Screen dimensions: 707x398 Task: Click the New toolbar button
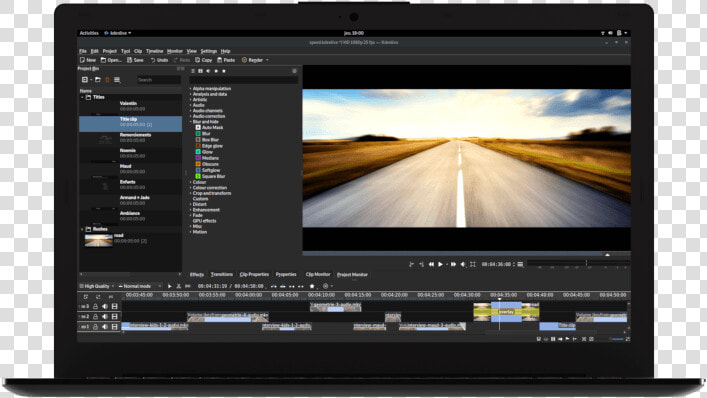pos(88,60)
